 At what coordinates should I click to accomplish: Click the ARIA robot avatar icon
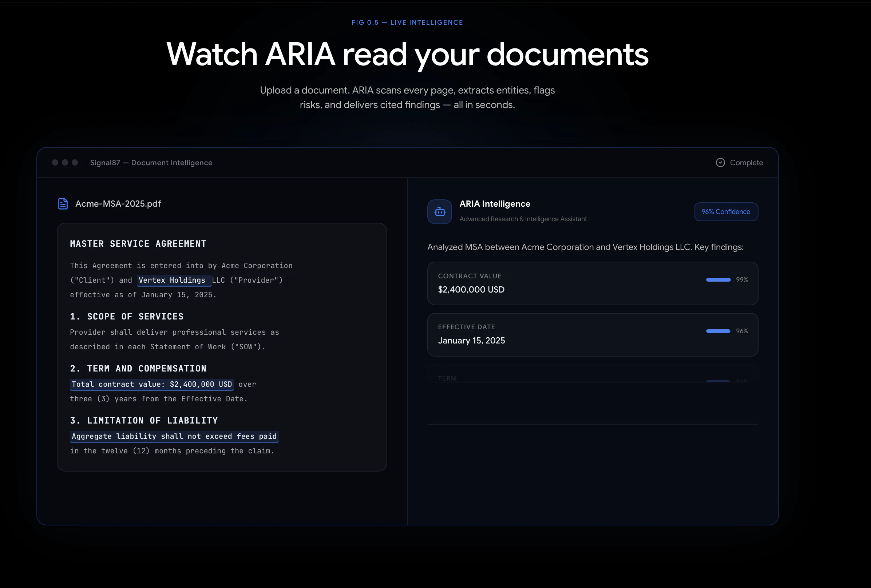[x=440, y=212]
